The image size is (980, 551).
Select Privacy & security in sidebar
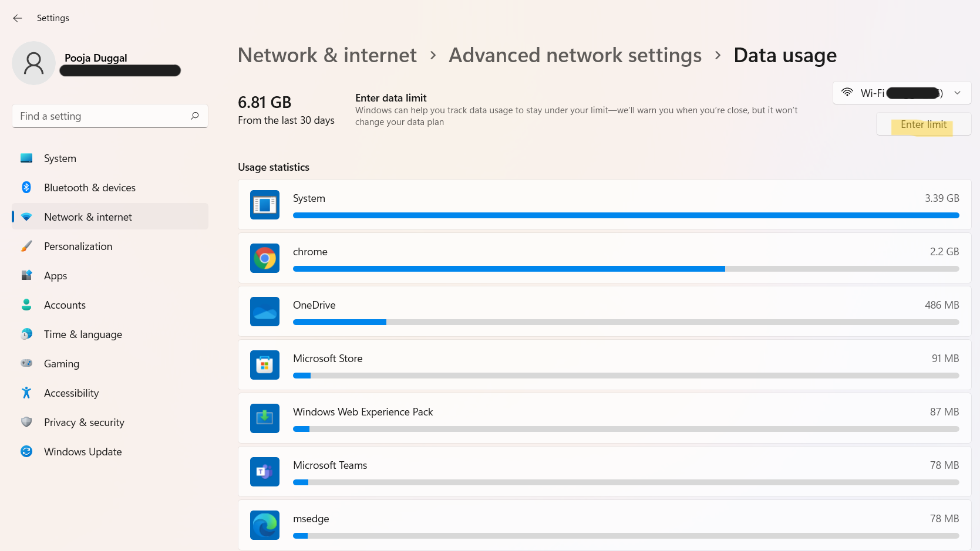click(84, 422)
